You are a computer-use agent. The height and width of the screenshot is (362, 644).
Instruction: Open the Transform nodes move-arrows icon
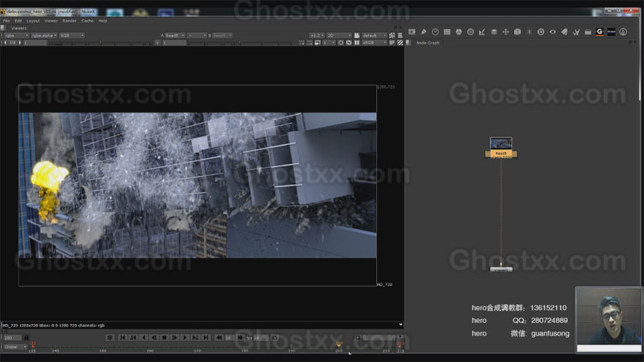506,32
